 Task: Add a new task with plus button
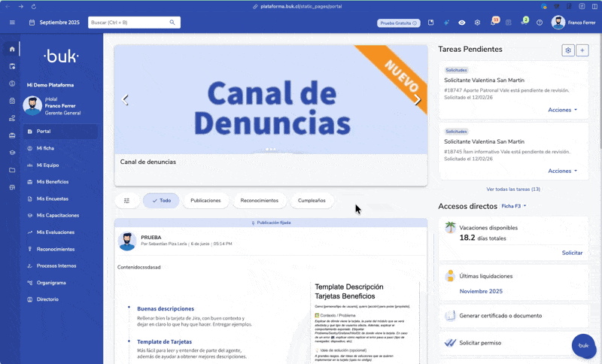tap(582, 50)
